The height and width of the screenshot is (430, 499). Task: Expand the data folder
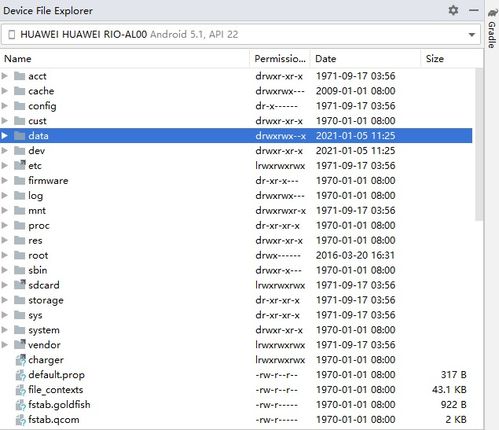(4, 136)
